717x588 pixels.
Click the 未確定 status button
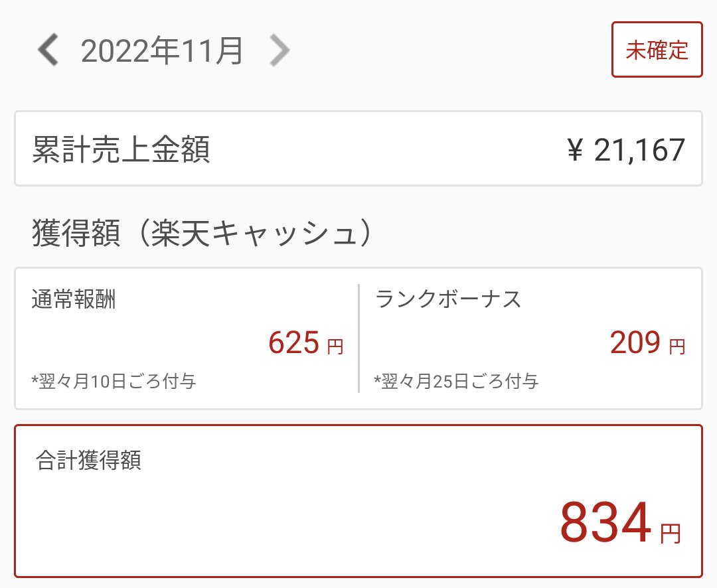[657, 49]
